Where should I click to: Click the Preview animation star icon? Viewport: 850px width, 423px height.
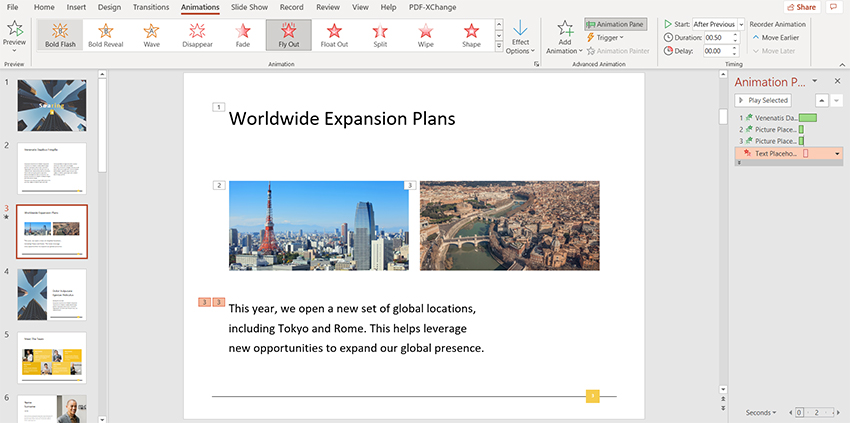click(x=14, y=30)
